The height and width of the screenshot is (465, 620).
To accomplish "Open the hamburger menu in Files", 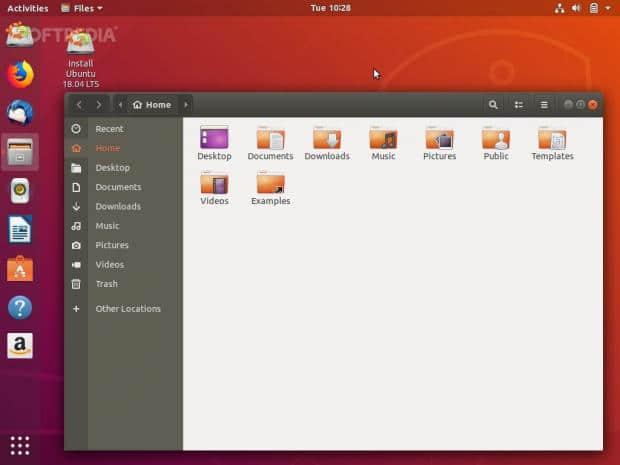I will 544,104.
